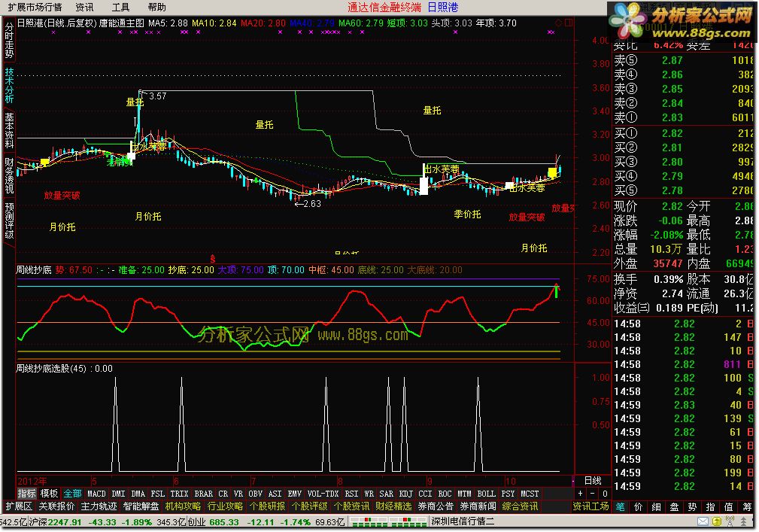
Task: Open the 主力轨迹 bottom tab
Action: (x=99, y=506)
